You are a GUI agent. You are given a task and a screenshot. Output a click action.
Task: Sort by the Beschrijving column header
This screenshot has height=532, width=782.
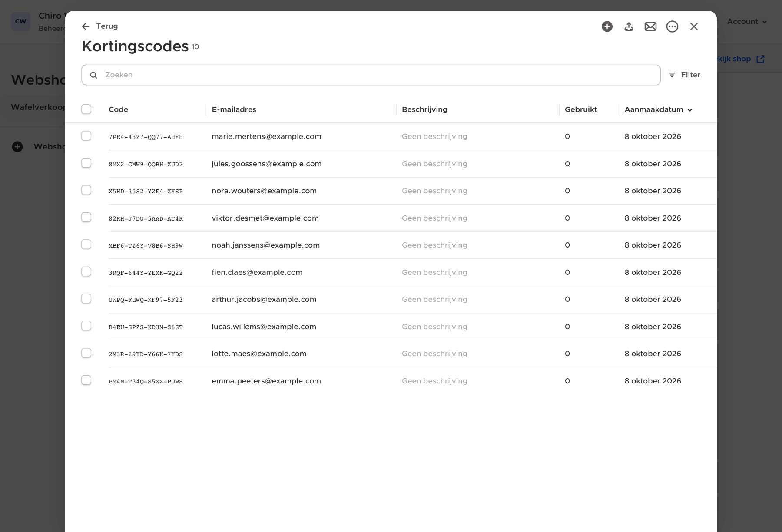[424, 109]
